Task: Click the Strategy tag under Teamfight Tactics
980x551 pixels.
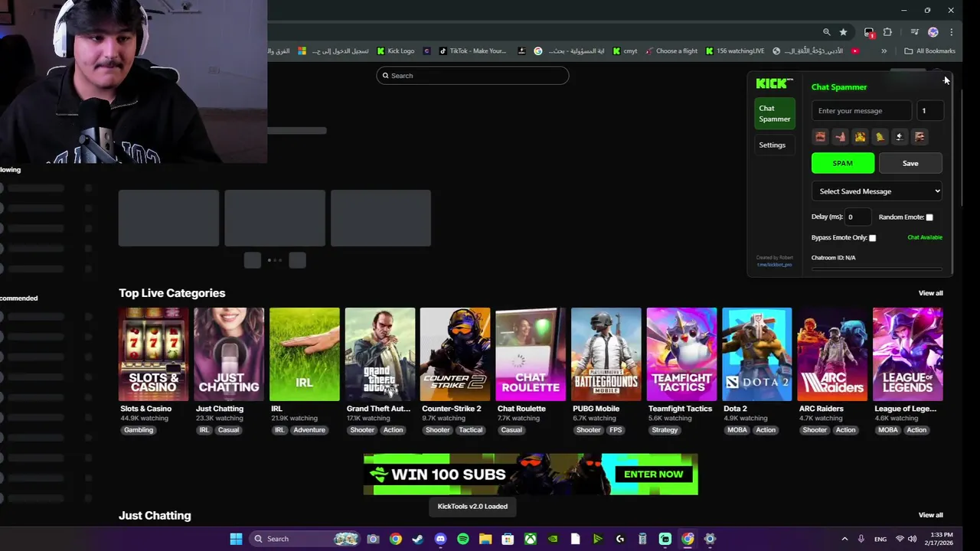Action: point(665,430)
